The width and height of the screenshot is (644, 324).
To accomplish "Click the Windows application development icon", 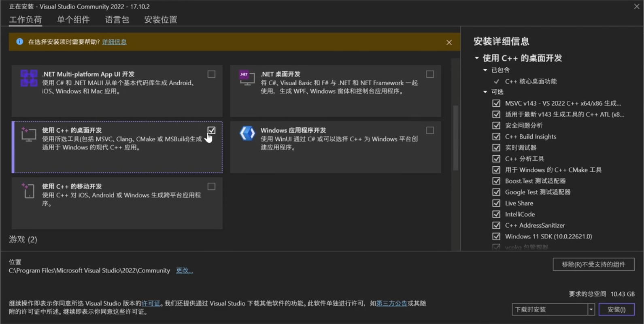I will point(247,133).
